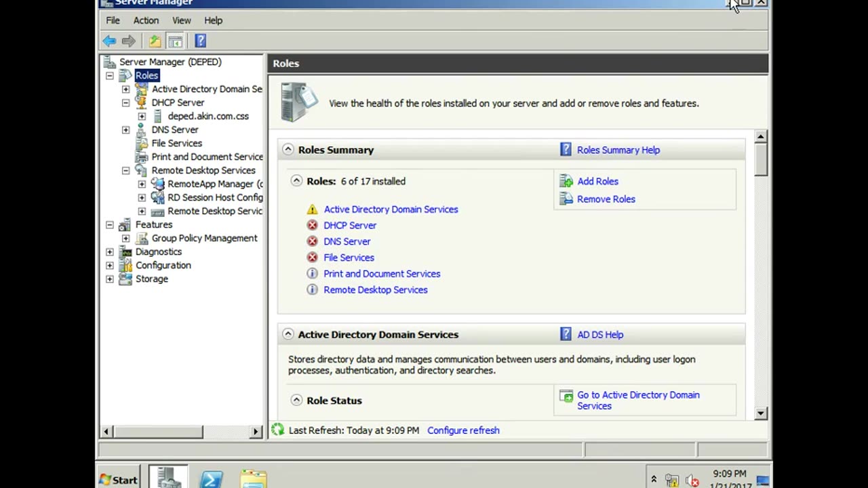Click the info icon beside Print and Document Services
This screenshot has height=488, width=868.
point(312,274)
